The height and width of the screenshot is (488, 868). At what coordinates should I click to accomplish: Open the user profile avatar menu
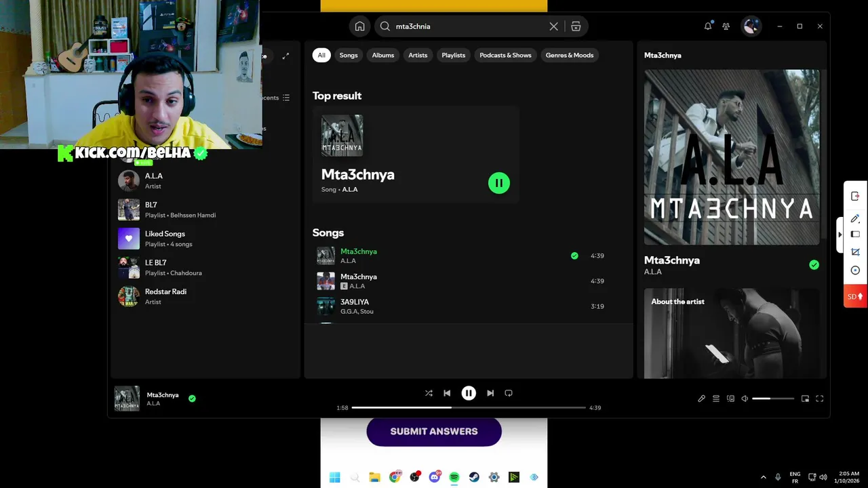(x=751, y=26)
